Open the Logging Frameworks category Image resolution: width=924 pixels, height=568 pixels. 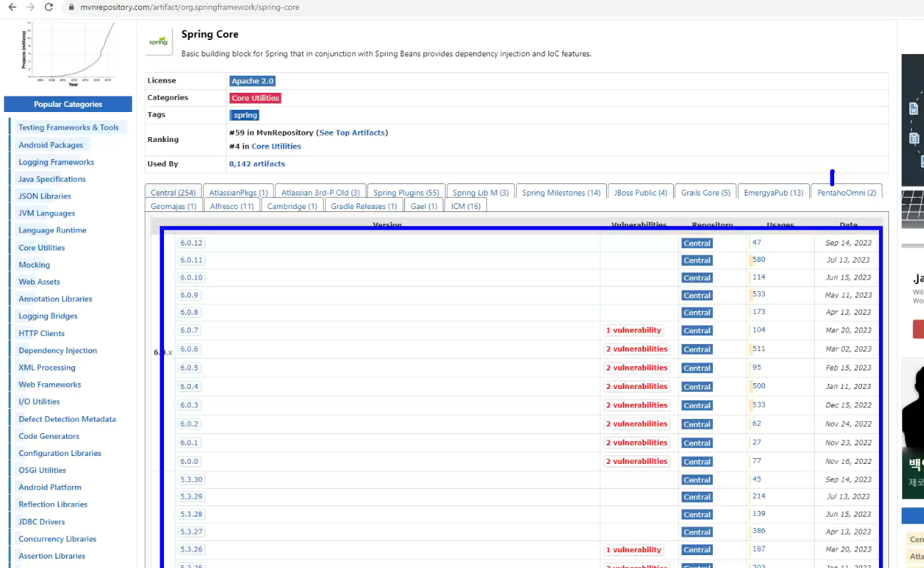pos(56,162)
